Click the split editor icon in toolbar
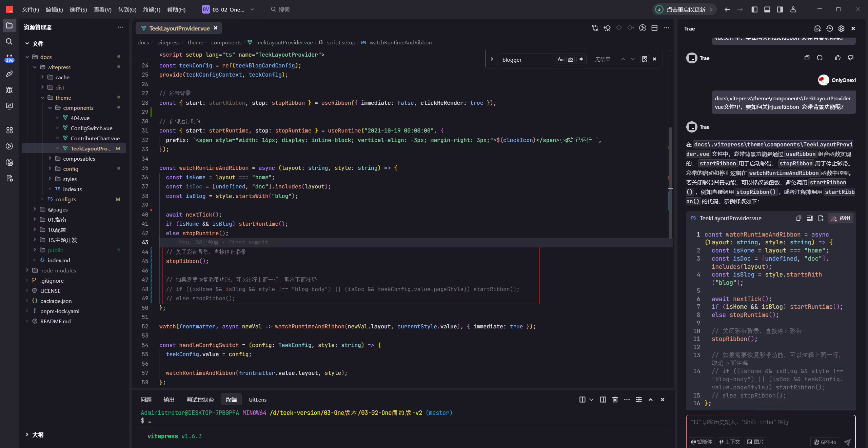868x448 pixels. (654, 28)
